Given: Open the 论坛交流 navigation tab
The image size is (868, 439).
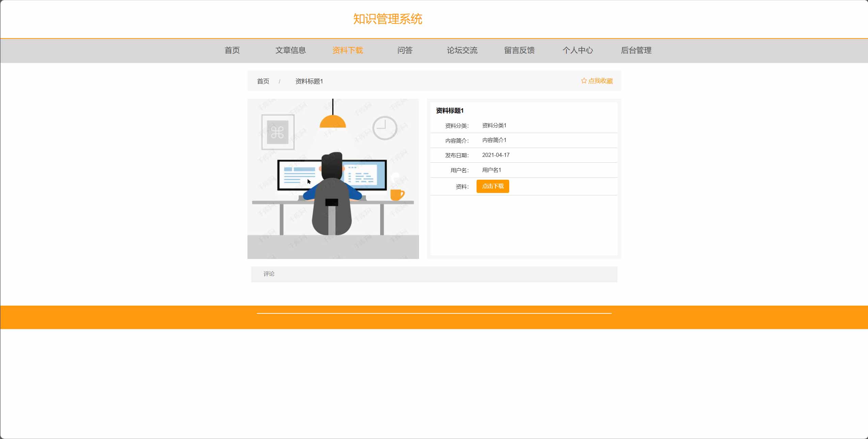Looking at the screenshot, I should click(462, 50).
